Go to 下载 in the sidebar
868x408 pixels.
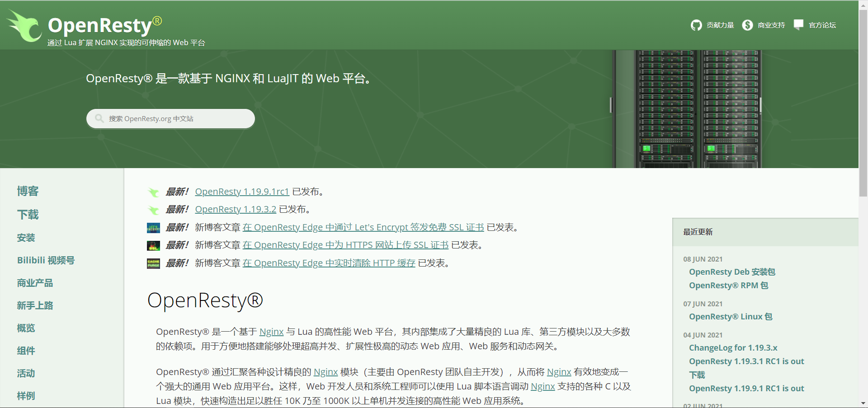(x=28, y=215)
